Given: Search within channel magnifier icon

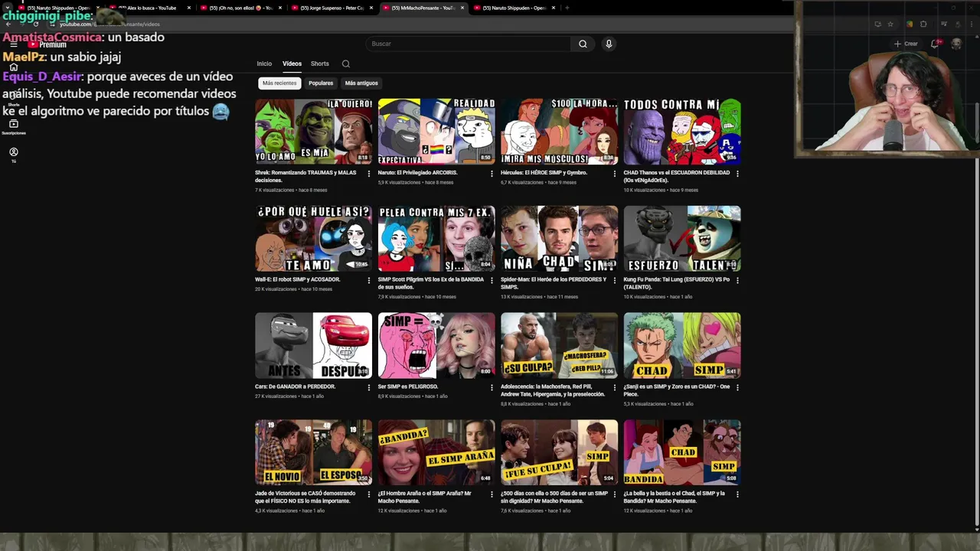Looking at the screenshot, I should (x=346, y=64).
